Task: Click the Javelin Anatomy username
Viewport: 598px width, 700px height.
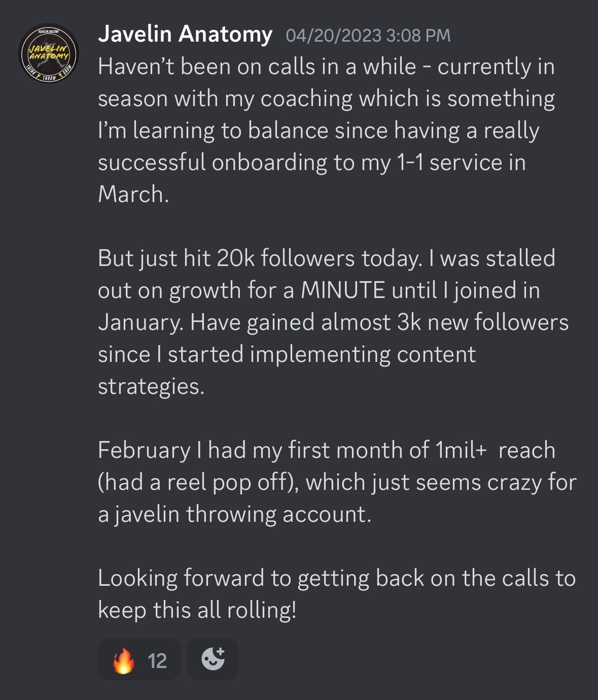Action: tap(185, 34)
